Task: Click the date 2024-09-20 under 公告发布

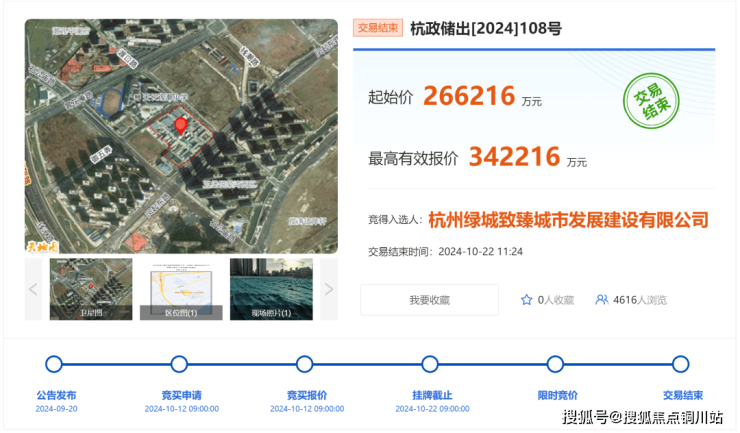Action: (56, 409)
